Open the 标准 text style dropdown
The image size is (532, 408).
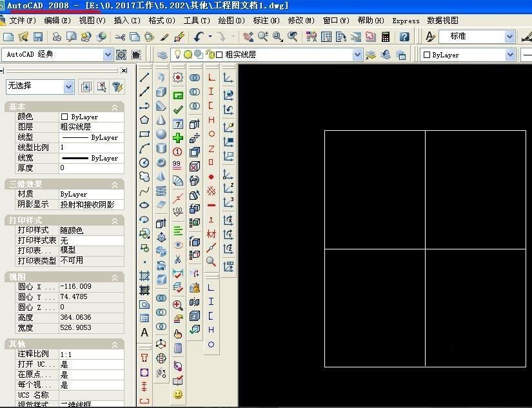[509, 37]
